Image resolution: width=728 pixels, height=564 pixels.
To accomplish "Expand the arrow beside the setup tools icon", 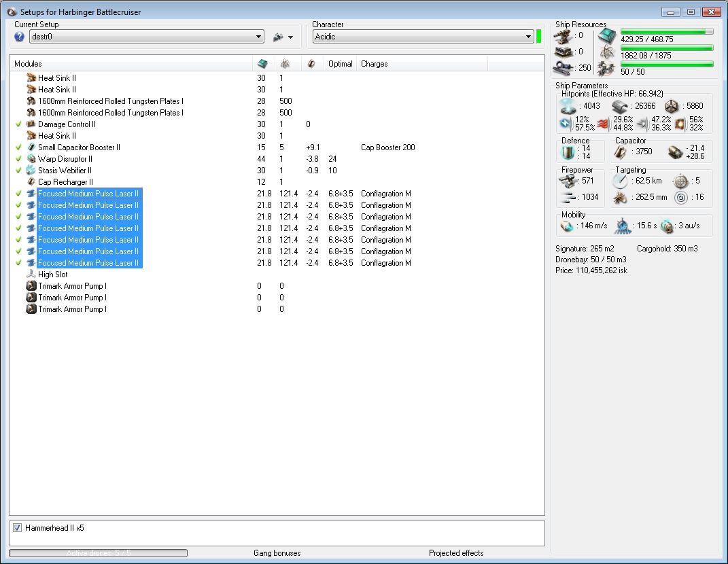I will pos(291,37).
